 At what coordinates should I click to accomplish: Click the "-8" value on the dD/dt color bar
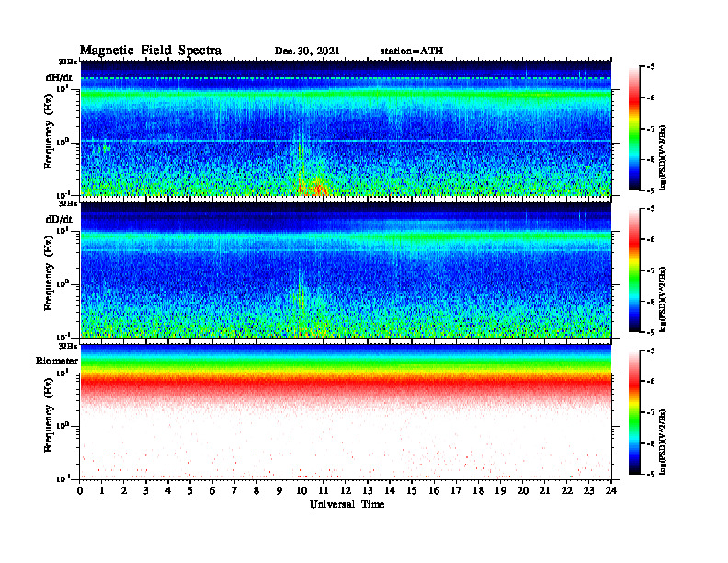[650, 302]
